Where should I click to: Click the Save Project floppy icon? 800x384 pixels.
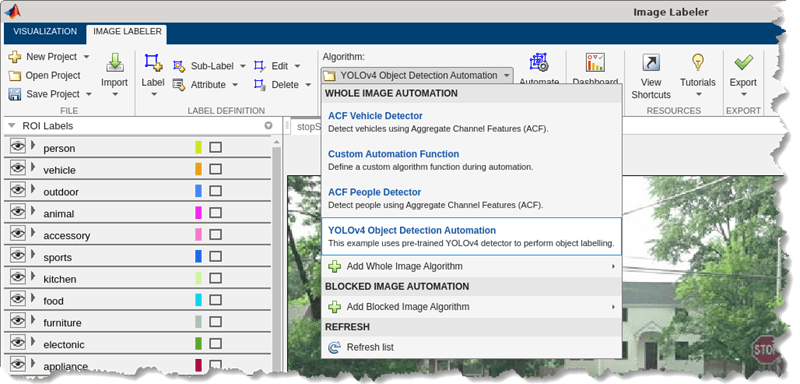coord(15,94)
